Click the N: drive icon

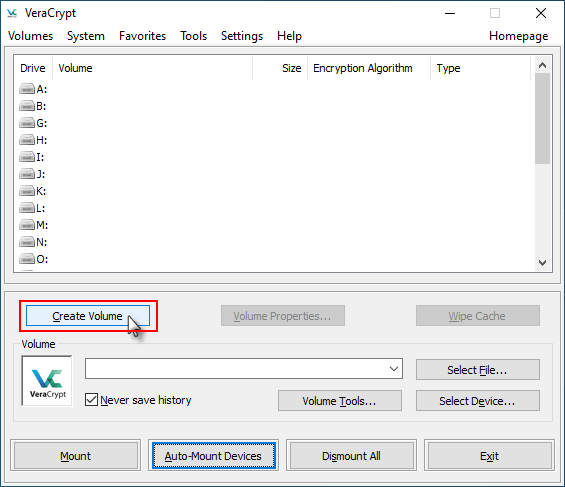click(x=27, y=242)
